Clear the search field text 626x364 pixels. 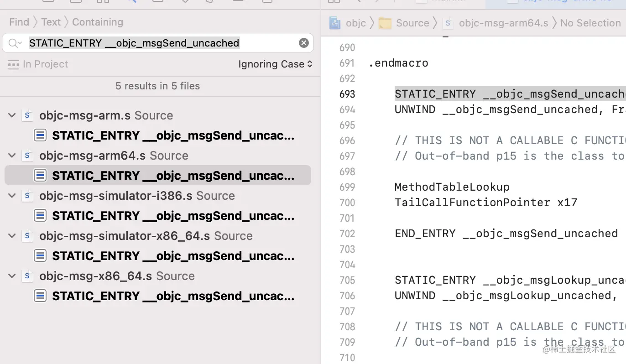(304, 43)
